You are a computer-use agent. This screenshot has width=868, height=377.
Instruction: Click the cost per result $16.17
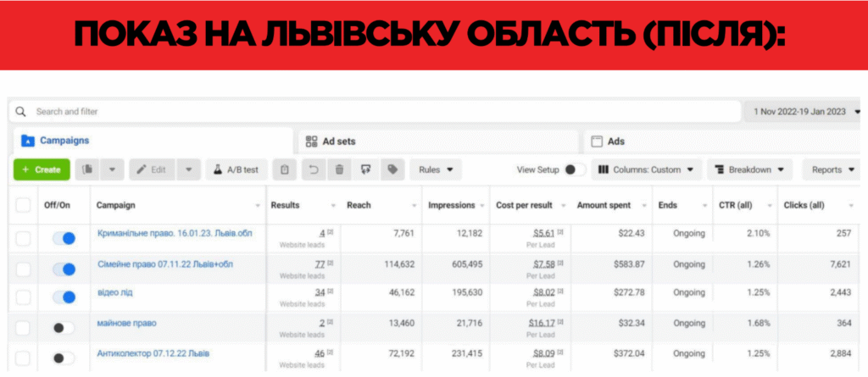pos(542,324)
